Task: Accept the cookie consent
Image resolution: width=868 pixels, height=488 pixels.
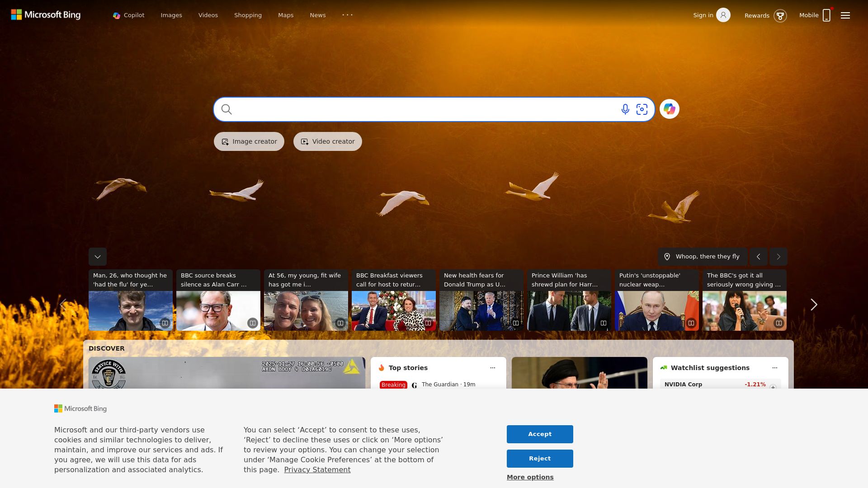Action: pyautogui.click(x=540, y=434)
